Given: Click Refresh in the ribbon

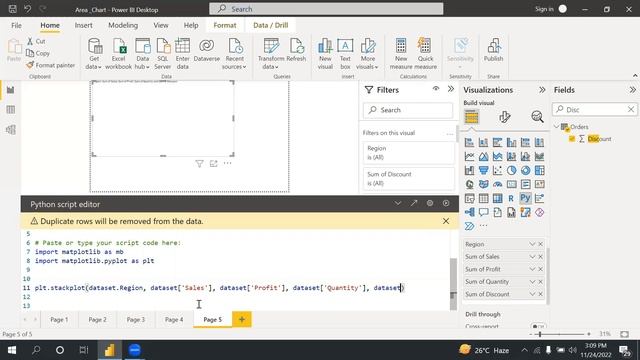Looking at the screenshot, I should pyautogui.click(x=296, y=51).
